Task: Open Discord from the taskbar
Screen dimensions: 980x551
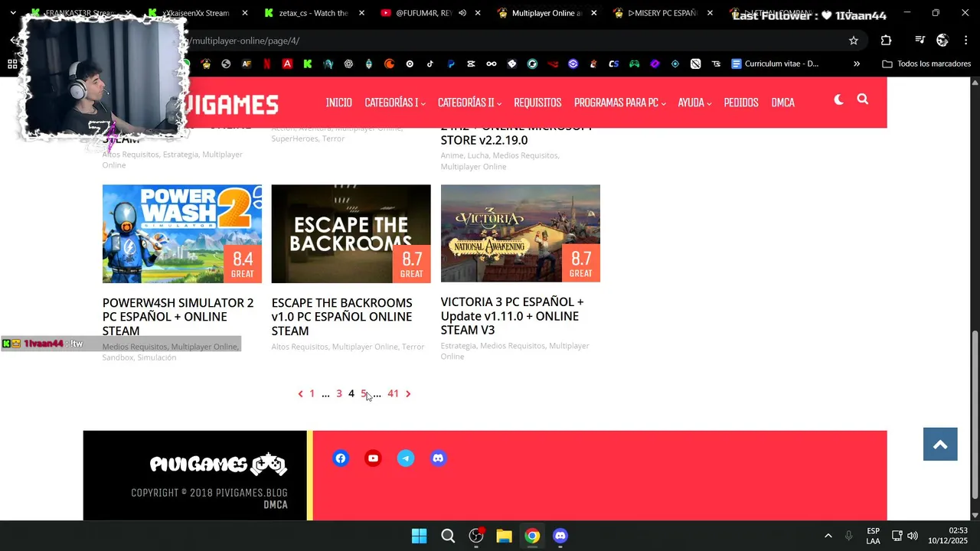Action: (x=560, y=536)
